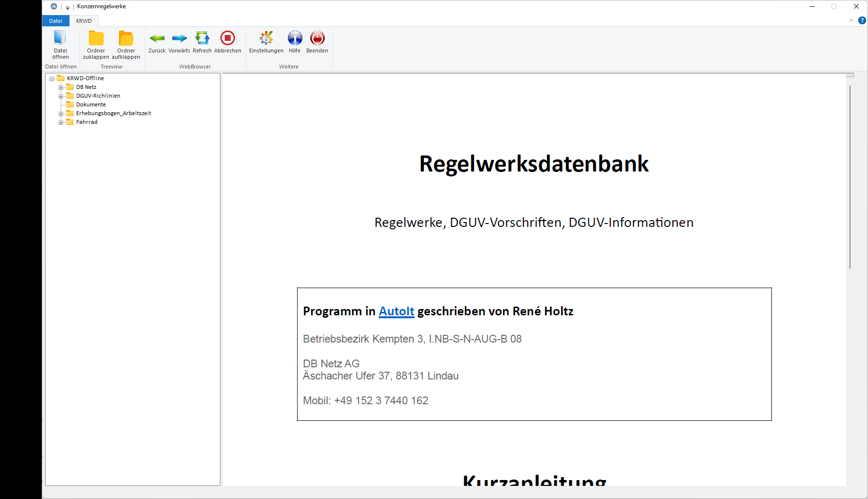Collapse the KRWD-Offline root node
868x499 pixels.
click(x=51, y=79)
